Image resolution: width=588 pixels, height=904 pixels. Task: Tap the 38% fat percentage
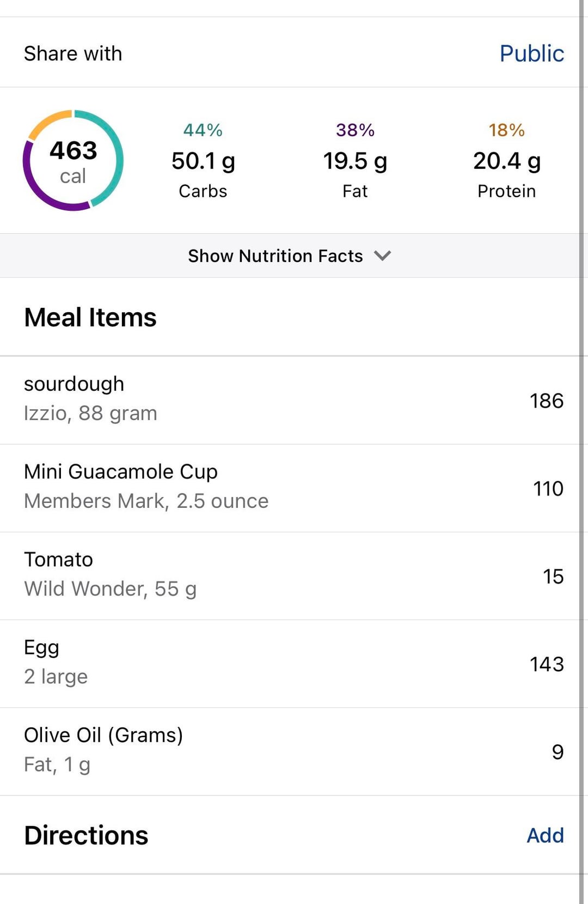(x=355, y=130)
